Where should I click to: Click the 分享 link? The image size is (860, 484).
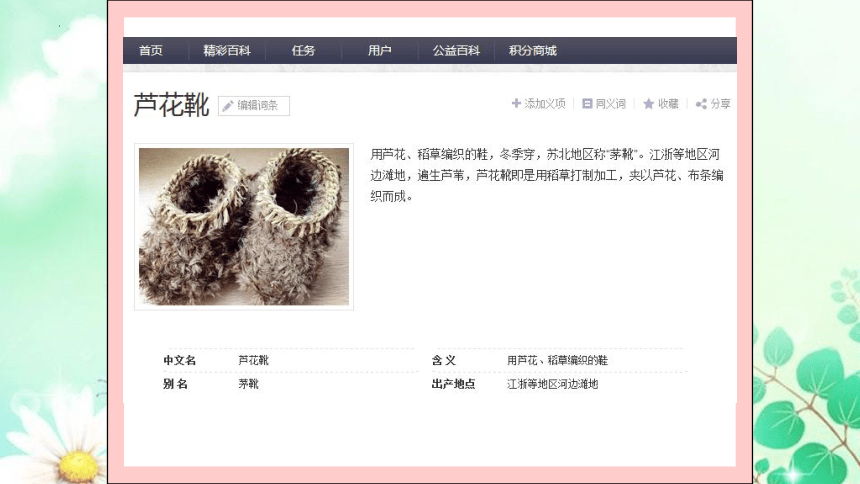click(x=720, y=104)
